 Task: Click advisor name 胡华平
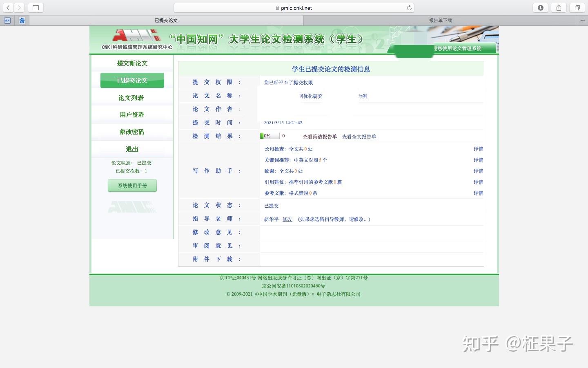tap(271, 219)
